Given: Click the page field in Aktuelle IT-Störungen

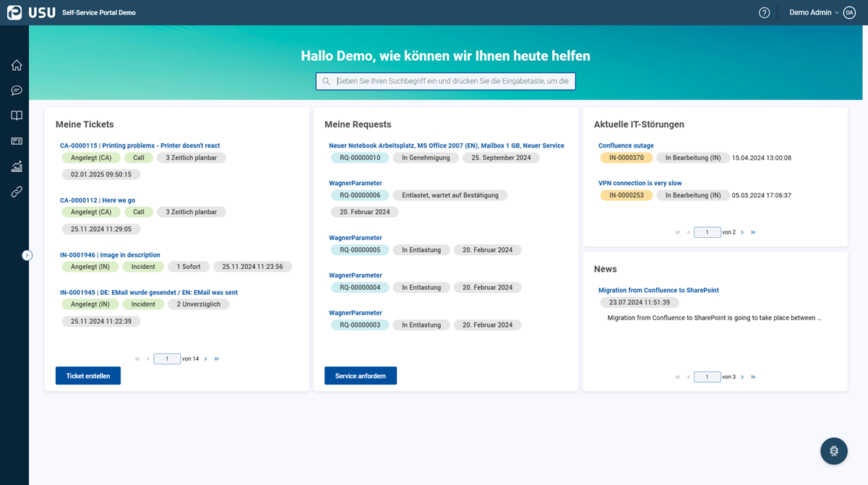Looking at the screenshot, I should pos(707,232).
